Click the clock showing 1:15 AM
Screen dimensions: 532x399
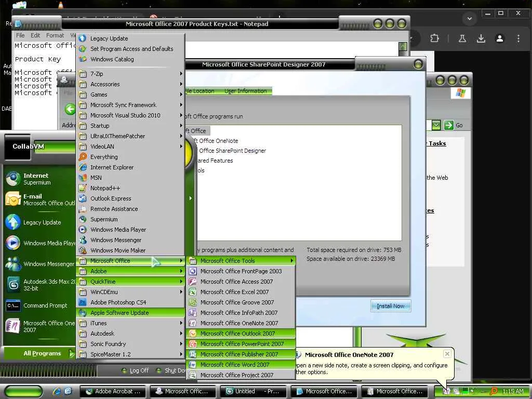pos(513,391)
